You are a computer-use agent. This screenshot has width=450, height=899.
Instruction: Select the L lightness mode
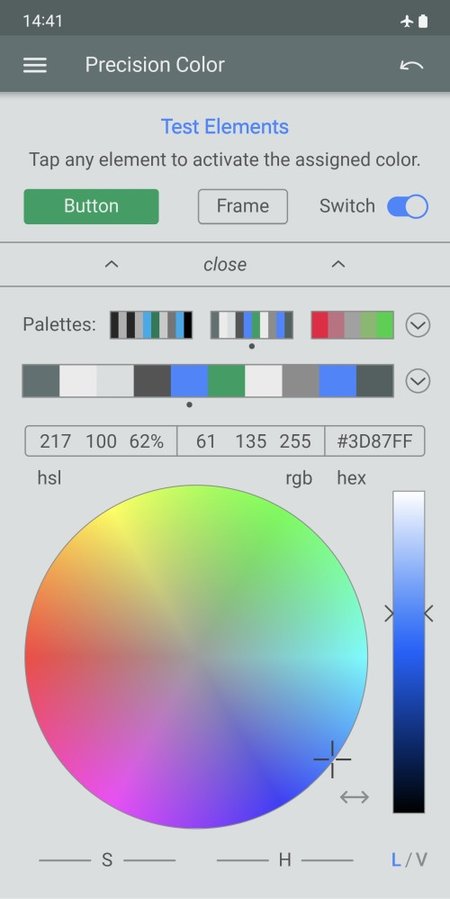click(x=396, y=860)
